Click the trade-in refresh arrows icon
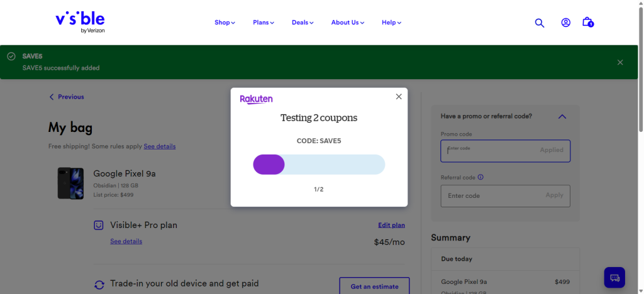The width and height of the screenshot is (644, 294). [99, 284]
